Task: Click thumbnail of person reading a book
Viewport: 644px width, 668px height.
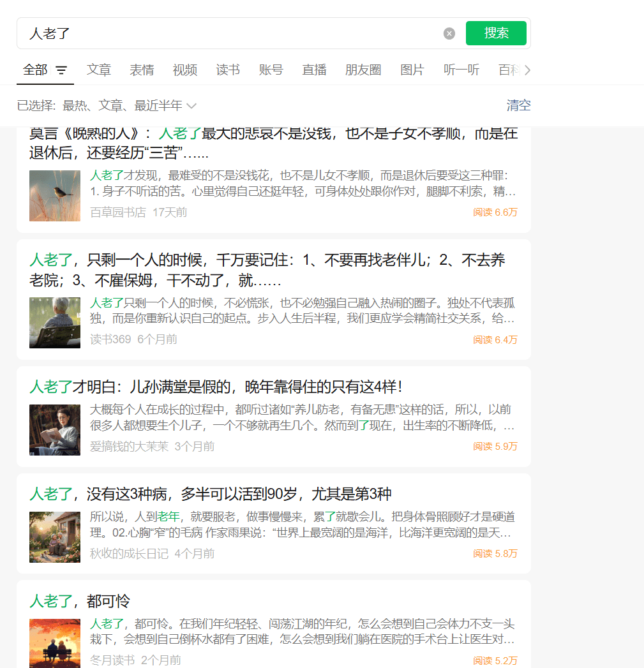Action: (x=55, y=429)
